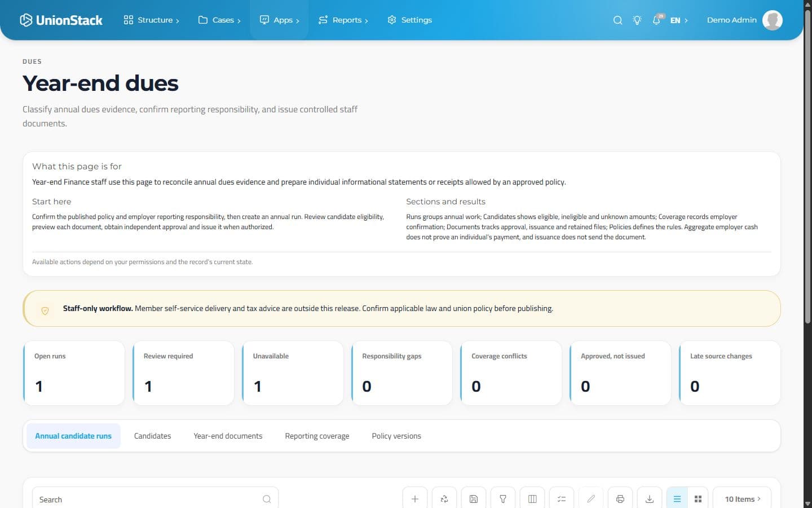This screenshot has width=812, height=508.
Task: Click the UnionStack logo
Action: (x=61, y=20)
